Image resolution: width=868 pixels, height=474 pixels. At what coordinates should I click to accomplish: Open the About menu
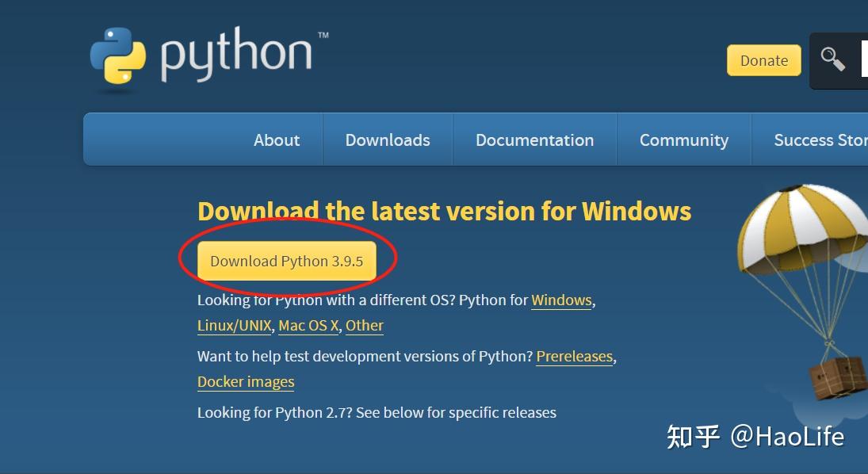276,140
